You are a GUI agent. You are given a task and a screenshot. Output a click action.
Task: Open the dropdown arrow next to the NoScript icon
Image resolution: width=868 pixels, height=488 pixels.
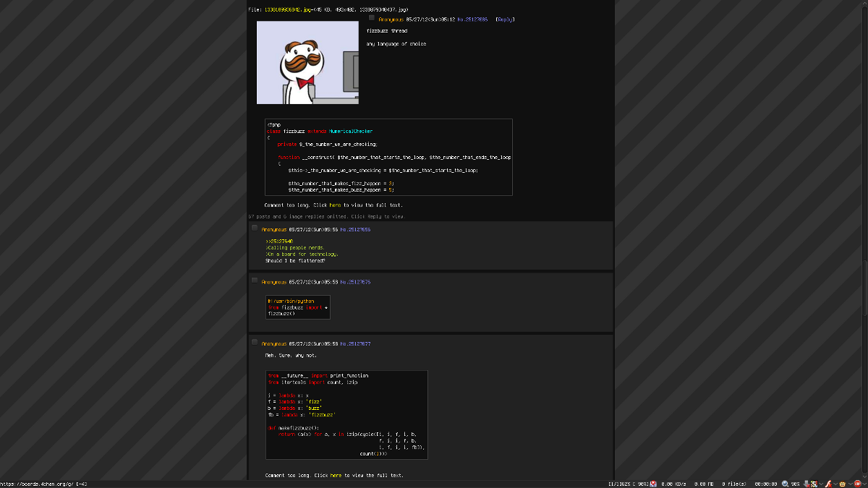pos(821,483)
